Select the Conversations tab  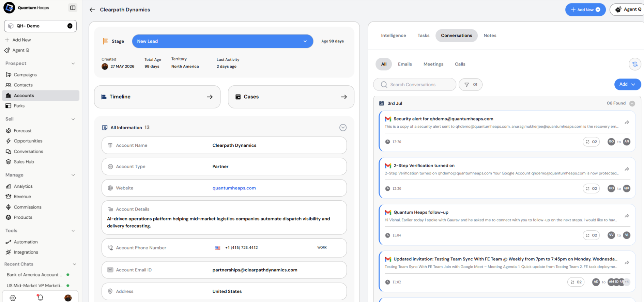pos(457,35)
